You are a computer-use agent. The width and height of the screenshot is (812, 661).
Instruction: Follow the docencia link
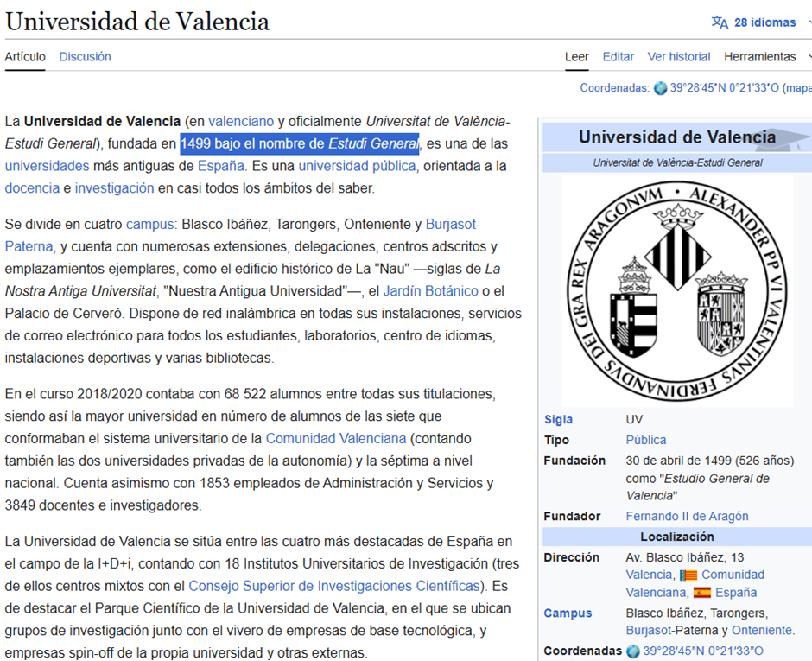click(32, 188)
